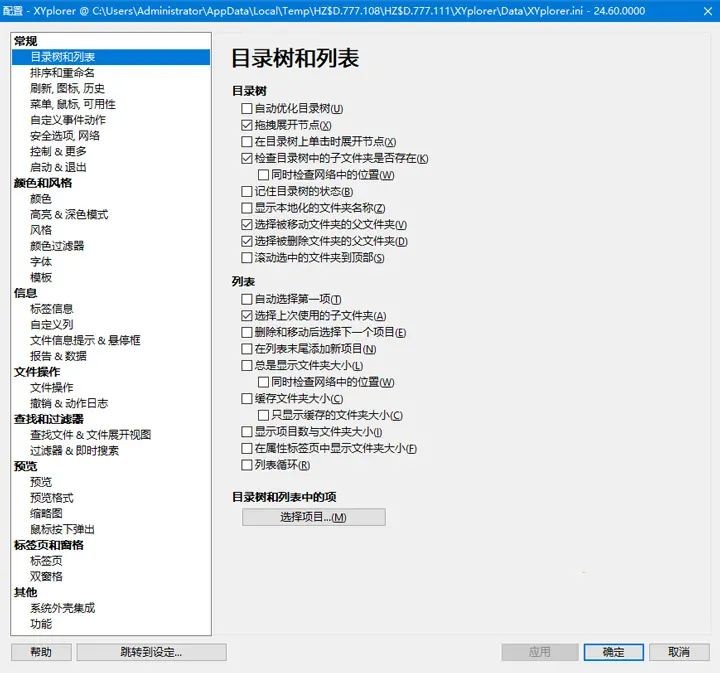The image size is (720, 673).
Task: Click the 跳转到设定 button
Action: pos(151,652)
